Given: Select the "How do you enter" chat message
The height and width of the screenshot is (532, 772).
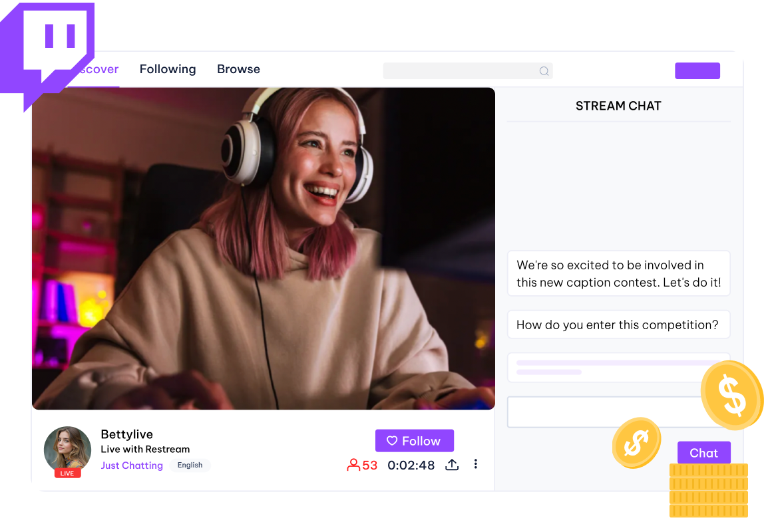Looking at the screenshot, I should (x=618, y=325).
